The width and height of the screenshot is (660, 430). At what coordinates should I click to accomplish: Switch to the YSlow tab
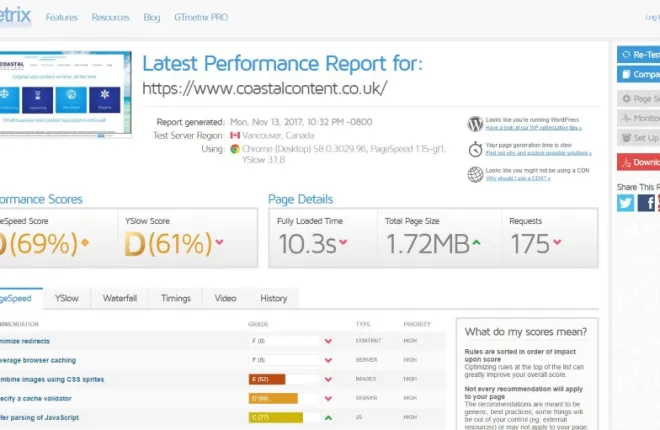67,298
